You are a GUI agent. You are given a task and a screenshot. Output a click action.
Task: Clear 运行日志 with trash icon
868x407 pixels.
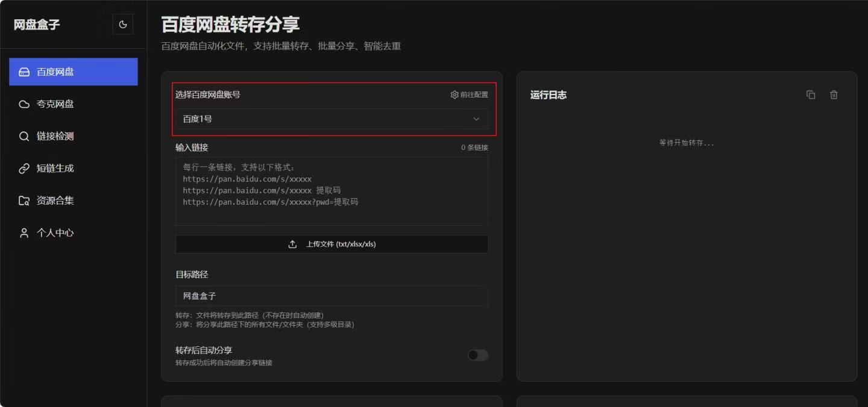click(834, 95)
